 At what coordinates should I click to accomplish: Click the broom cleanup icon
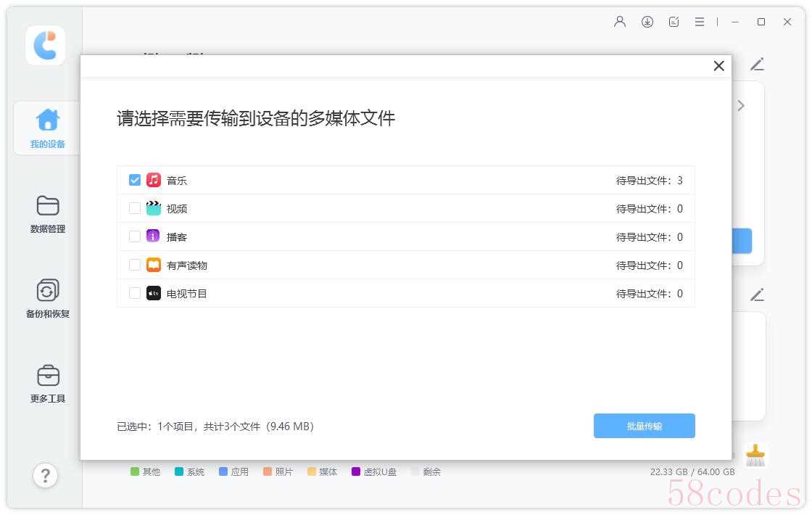(x=755, y=456)
